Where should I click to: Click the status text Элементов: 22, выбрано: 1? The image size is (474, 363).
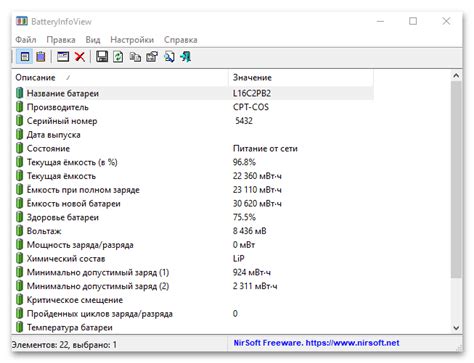[64, 344]
